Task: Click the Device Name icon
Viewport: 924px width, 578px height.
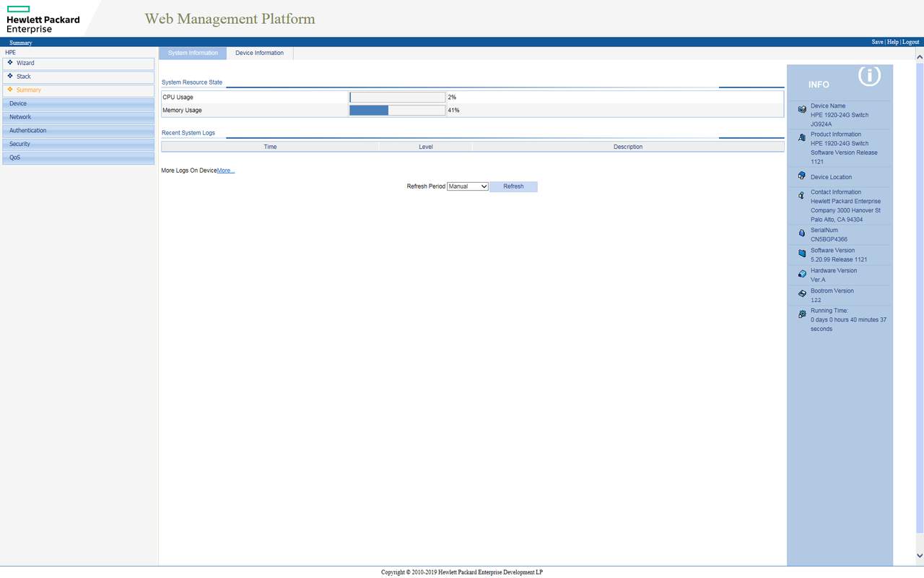Action: (802, 110)
